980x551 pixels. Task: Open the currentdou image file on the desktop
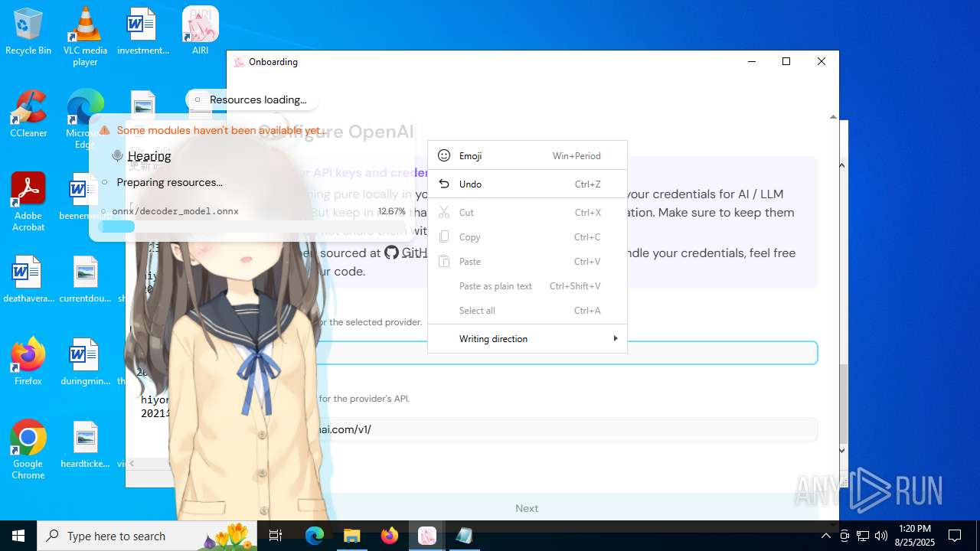pos(85,279)
